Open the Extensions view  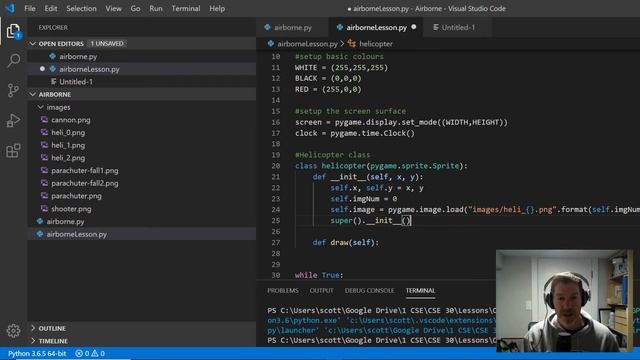[x=13, y=151]
